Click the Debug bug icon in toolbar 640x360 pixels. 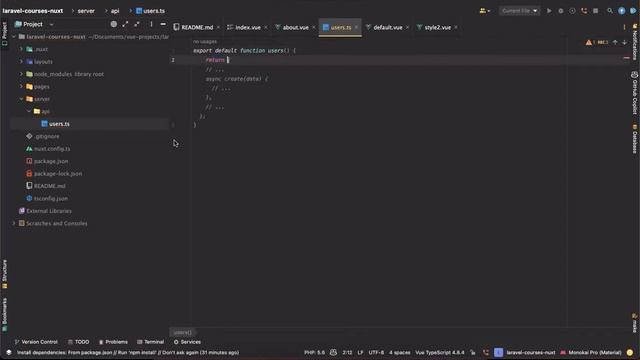(x=561, y=11)
